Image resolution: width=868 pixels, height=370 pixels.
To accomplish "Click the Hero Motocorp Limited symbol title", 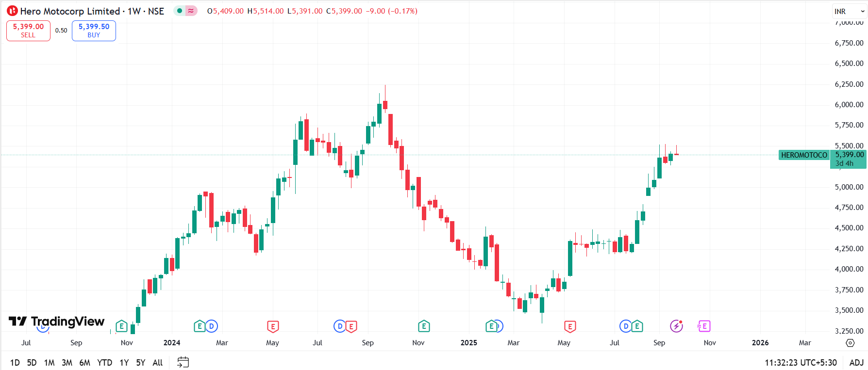I will [x=70, y=11].
